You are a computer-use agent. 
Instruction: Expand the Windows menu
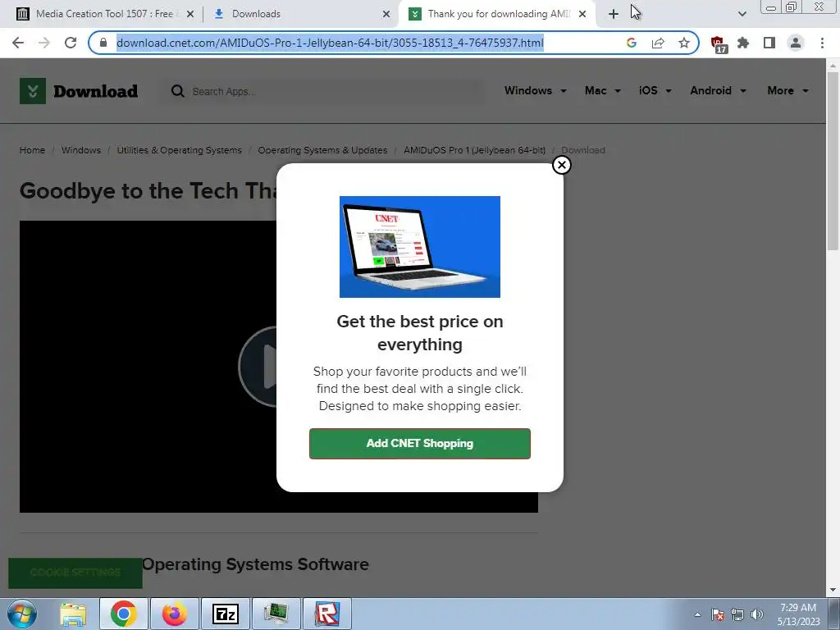535,90
